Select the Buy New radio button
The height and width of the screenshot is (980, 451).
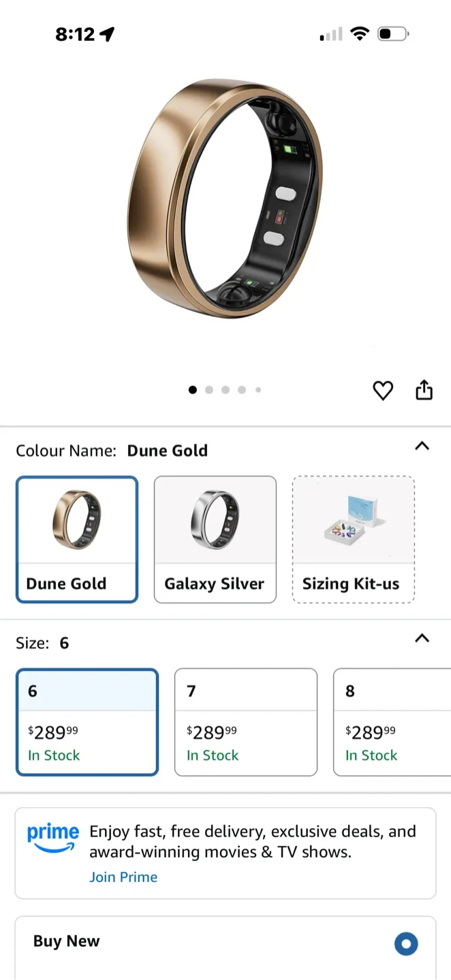point(406,944)
